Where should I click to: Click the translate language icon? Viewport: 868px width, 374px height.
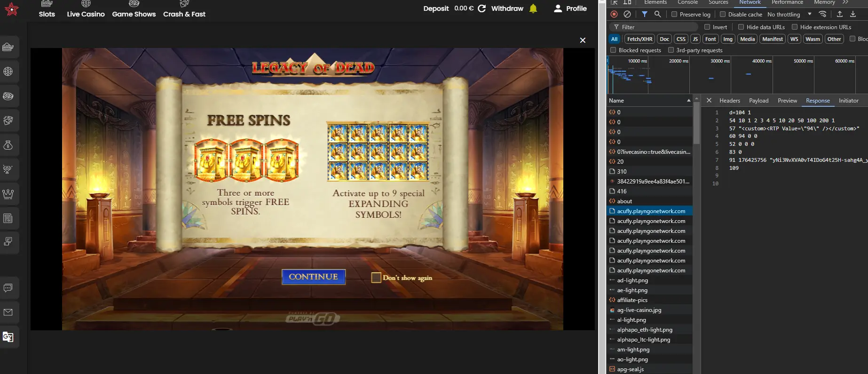click(8, 337)
